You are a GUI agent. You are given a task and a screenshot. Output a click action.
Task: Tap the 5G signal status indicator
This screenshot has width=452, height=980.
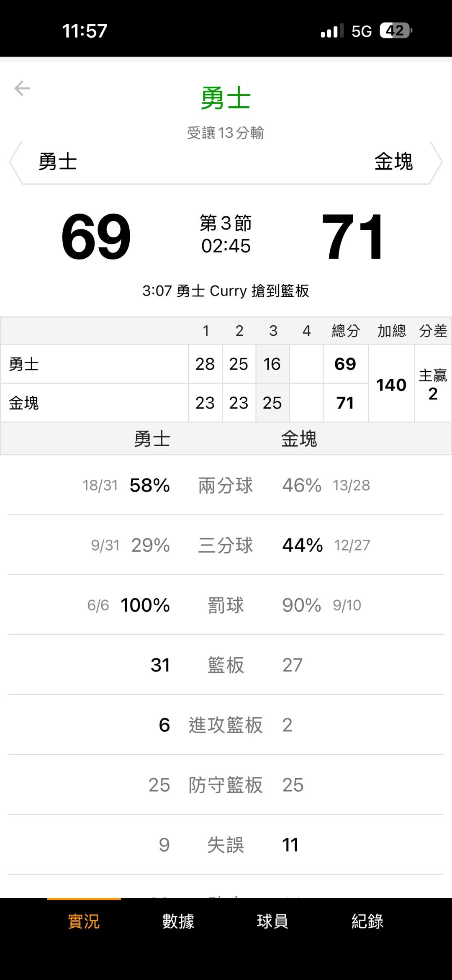click(361, 31)
